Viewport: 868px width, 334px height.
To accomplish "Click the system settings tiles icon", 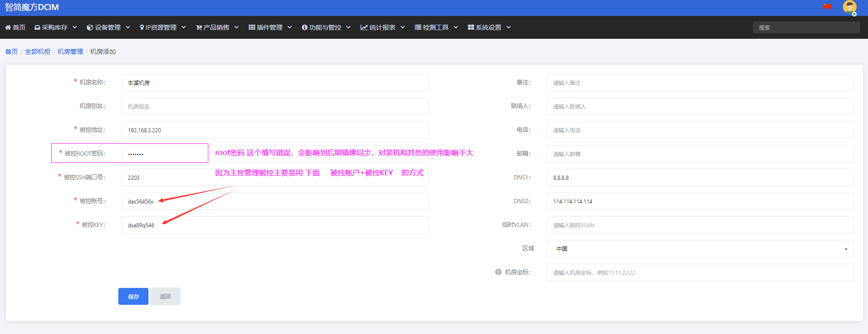I will tap(471, 27).
